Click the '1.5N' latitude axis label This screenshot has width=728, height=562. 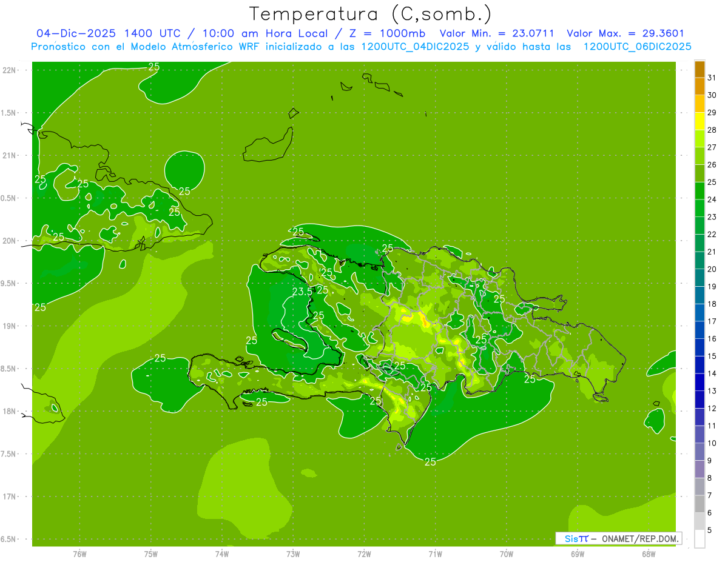click(x=8, y=113)
